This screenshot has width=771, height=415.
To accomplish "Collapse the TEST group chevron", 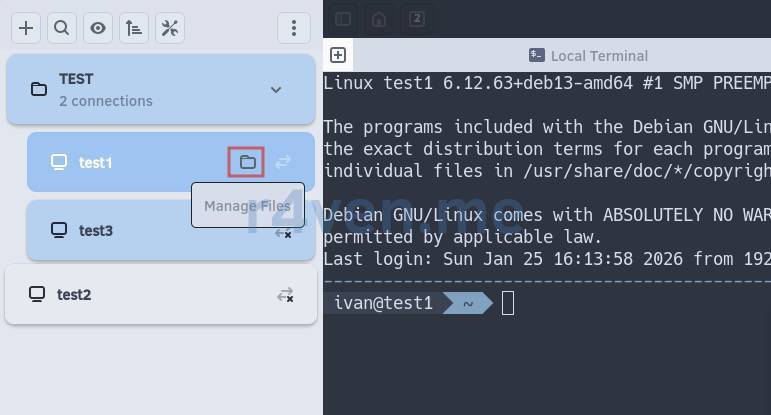I will click(276, 90).
